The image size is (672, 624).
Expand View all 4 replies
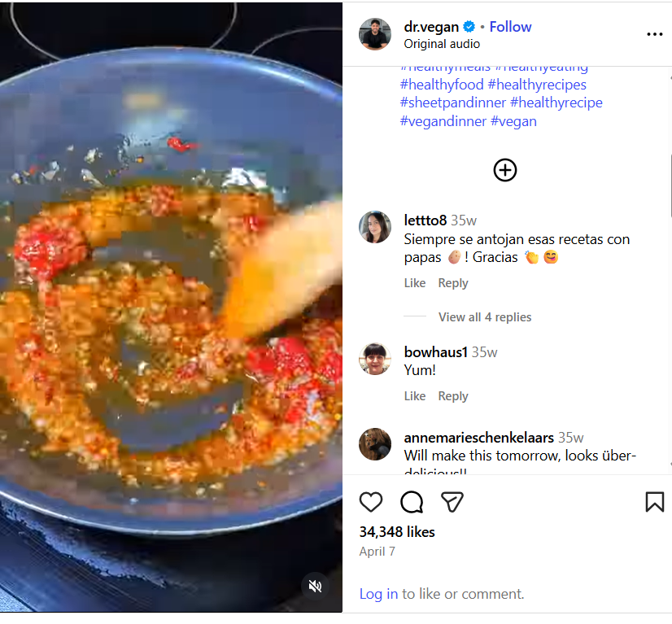pyautogui.click(x=485, y=317)
